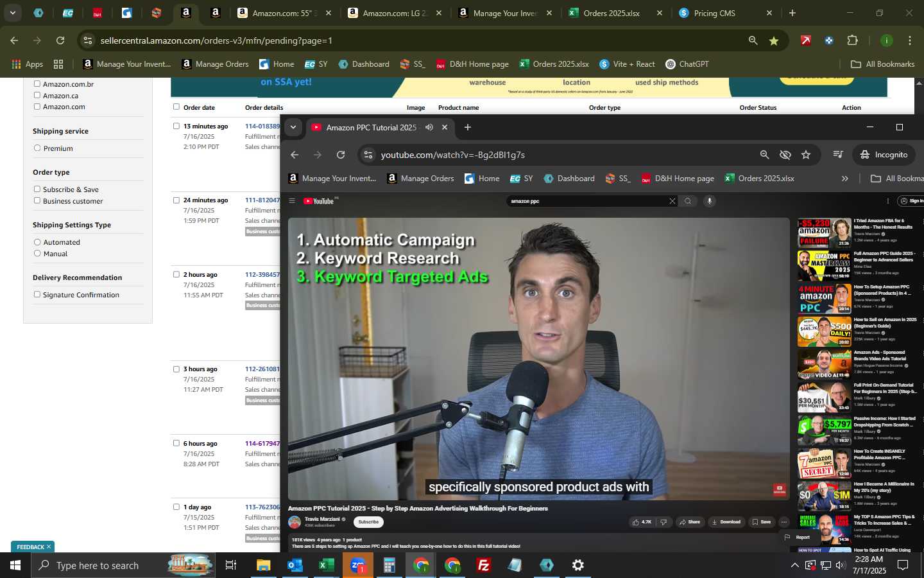Image resolution: width=924 pixels, height=578 pixels.
Task: Open Calculator from the taskbar
Action: 389,565
